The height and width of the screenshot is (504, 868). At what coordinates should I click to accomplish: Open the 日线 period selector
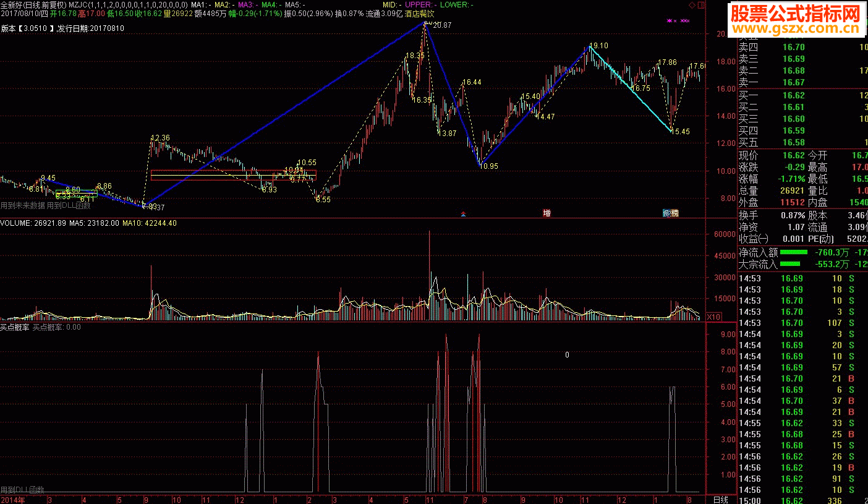coord(720,499)
